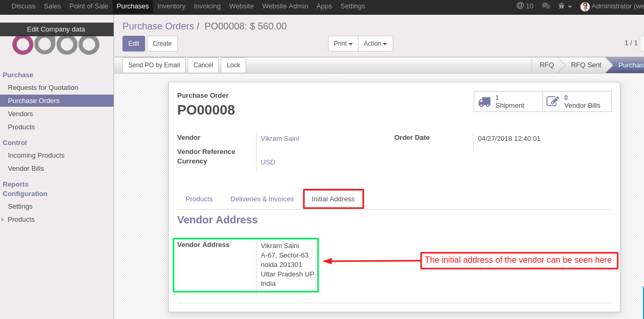
Task: Click the RFQ status stage
Action: [x=547, y=65]
